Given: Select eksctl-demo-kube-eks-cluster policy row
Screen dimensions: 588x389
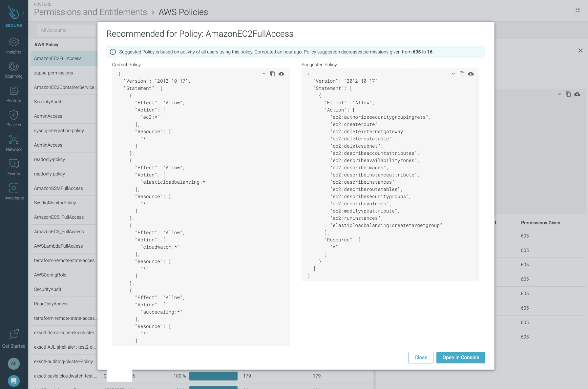Looking at the screenshot, I should pos(64,333).
